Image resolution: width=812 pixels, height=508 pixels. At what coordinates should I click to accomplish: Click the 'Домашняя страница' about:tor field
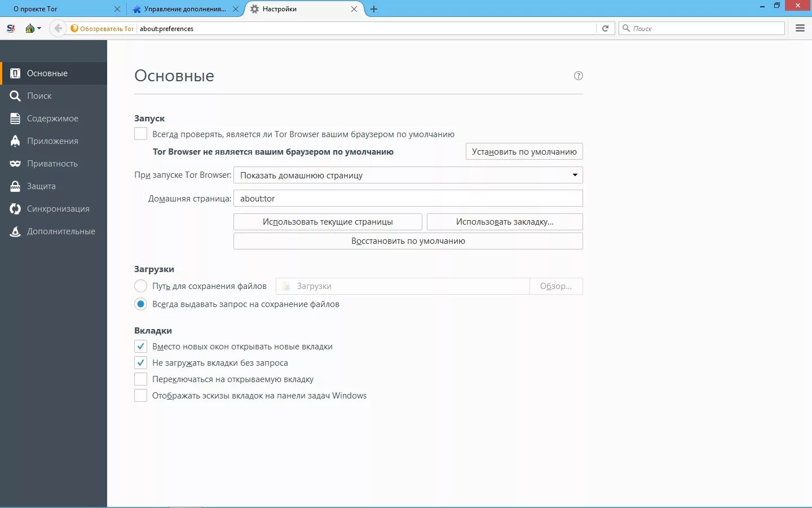click(x=408, y=198)
